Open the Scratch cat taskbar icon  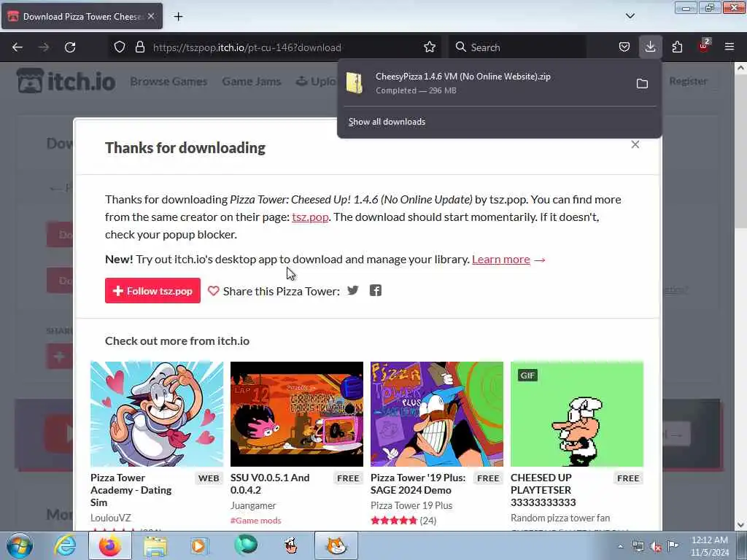coord(336,545)
